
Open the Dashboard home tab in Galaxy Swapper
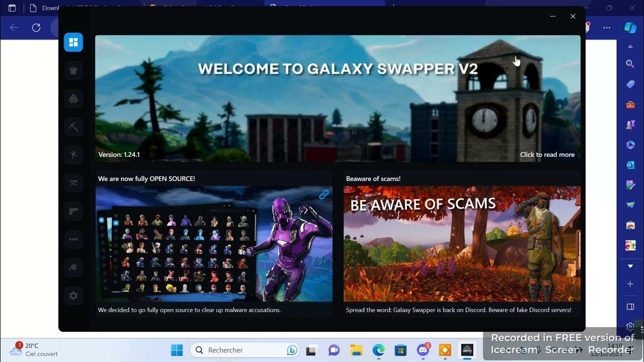coord(73,42)
